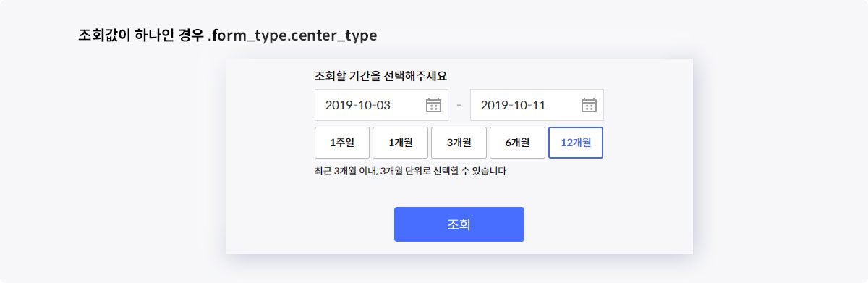
Task: Deselect the highlighted 12개월 option
Action: point(576,143)
